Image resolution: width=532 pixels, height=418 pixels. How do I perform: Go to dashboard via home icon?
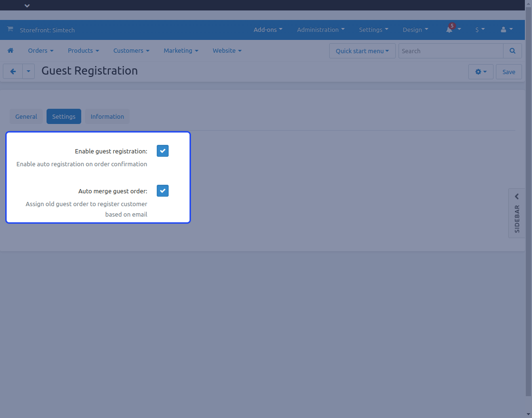10,50
